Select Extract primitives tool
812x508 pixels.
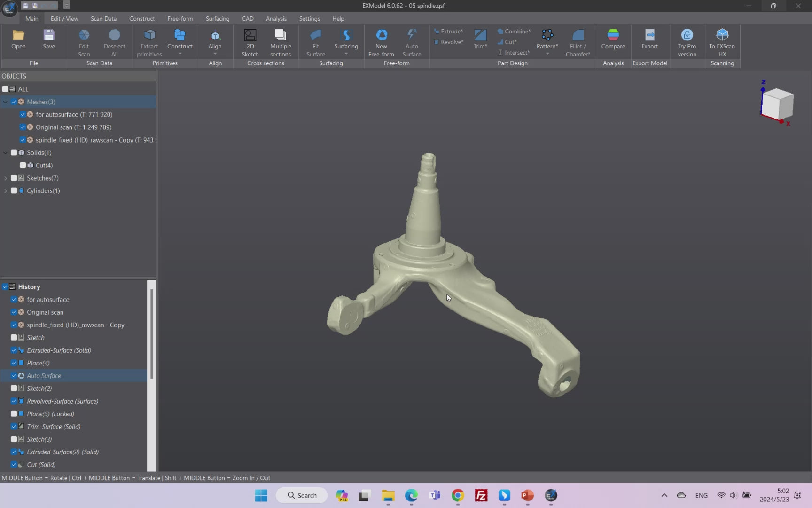pyautogui.click(x=149, y=43)
